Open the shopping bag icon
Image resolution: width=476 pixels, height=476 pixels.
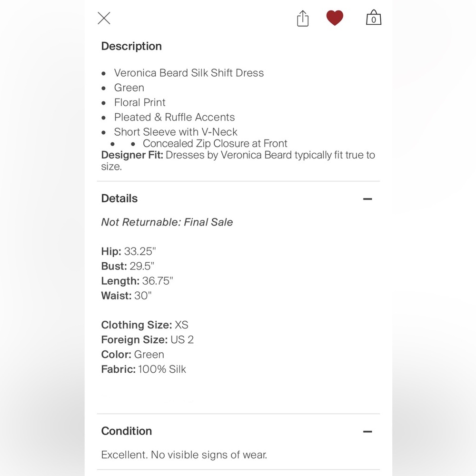[374, 18]
